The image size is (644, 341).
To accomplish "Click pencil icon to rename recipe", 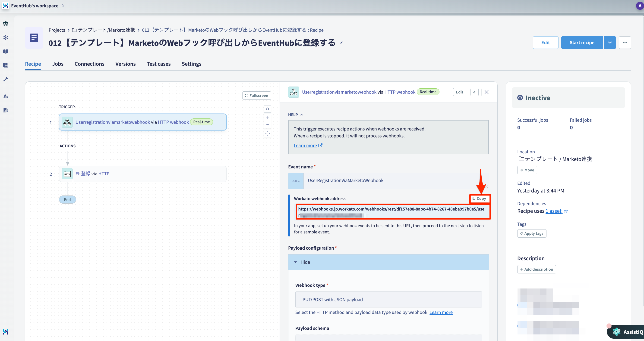I will 341,43.
